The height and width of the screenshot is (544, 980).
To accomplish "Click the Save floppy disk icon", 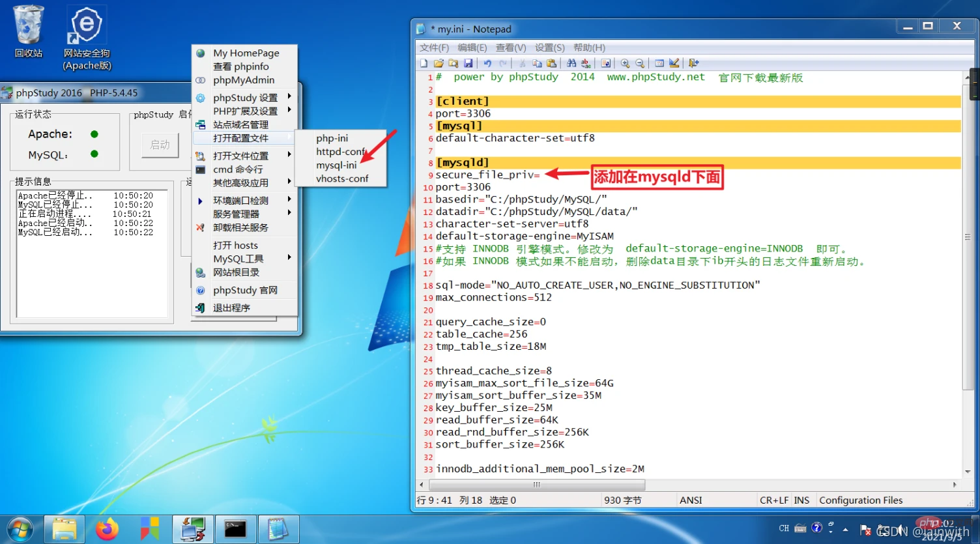I will pos(468,63).
